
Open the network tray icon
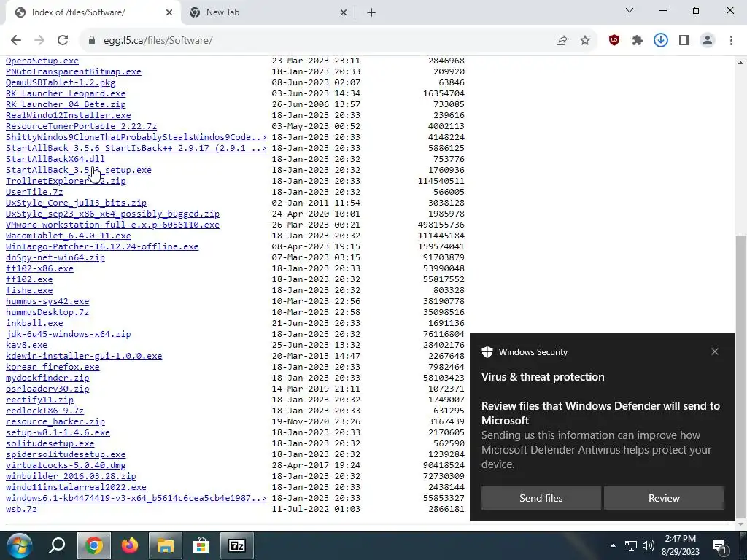click(631, 545)
